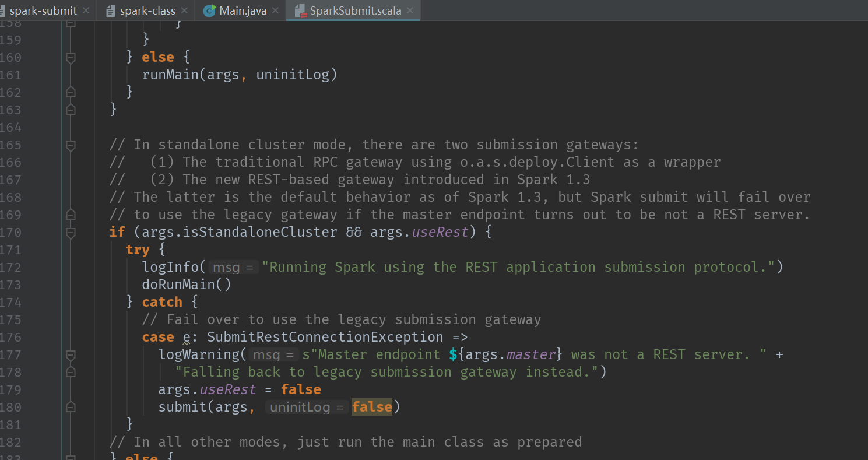Click the doRunMain() call on line 173
The width and height of the screenshot is (868, 460).
[x=187, y=285]
